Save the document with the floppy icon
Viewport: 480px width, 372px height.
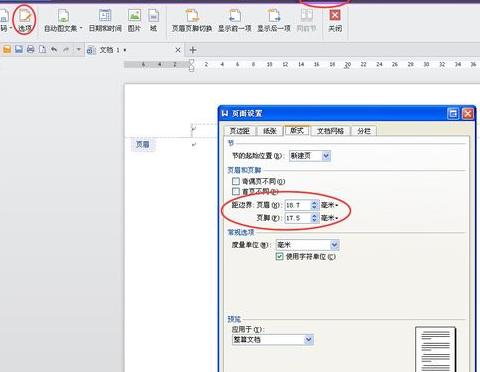click(19, 50)
